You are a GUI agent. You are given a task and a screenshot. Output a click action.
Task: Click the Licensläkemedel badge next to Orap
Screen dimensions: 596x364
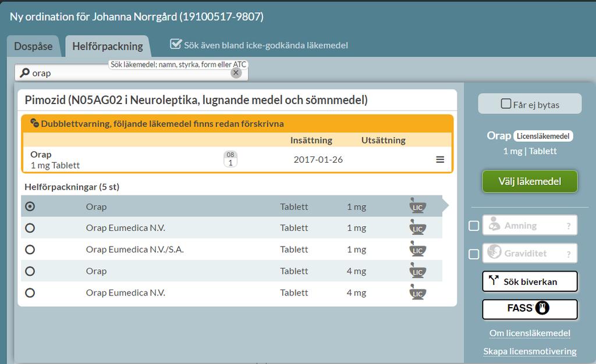543,136
